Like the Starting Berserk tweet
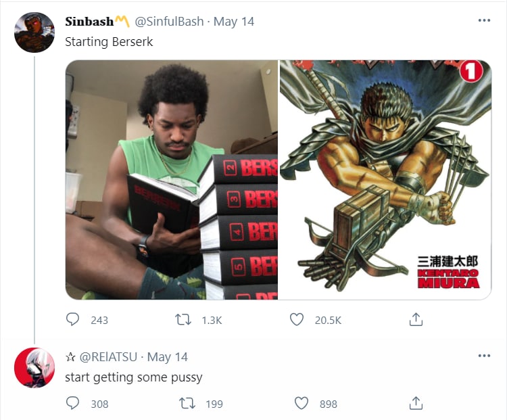 297,319
